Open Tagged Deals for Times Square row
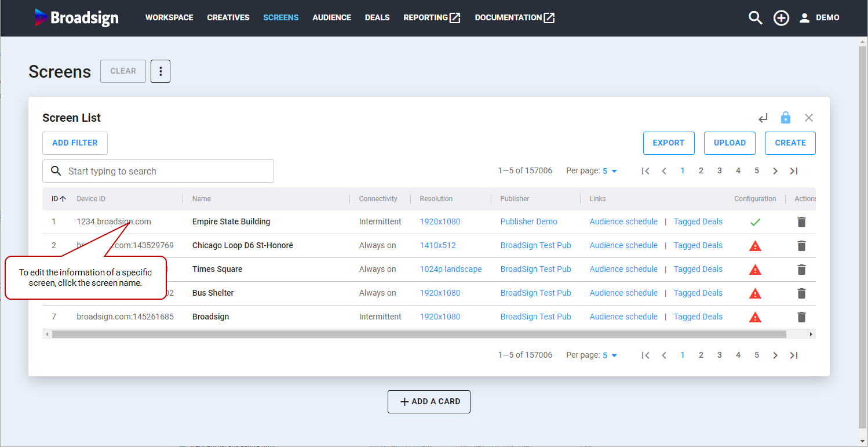Viewport: 868px width, 447px height. pyautogui.click(x=698, y=270)
